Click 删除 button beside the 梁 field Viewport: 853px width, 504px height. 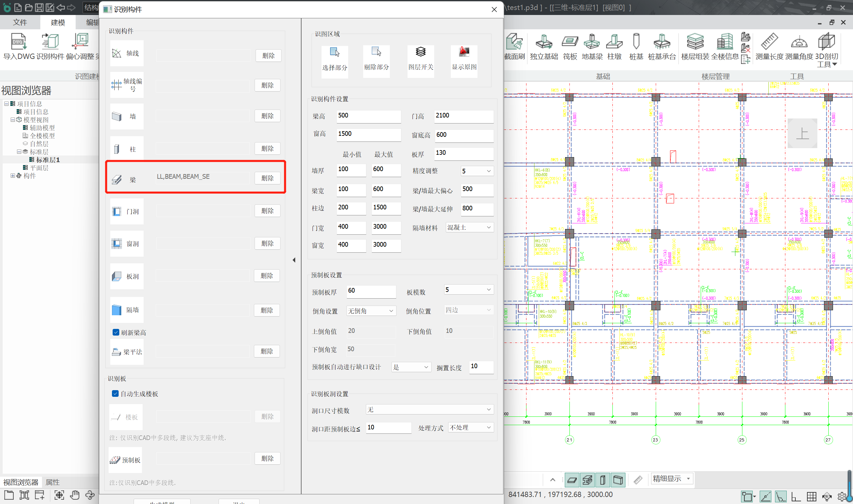(267, 178)
